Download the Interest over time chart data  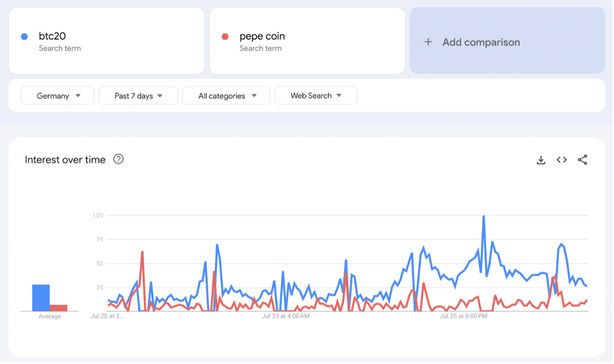(541, 160)
